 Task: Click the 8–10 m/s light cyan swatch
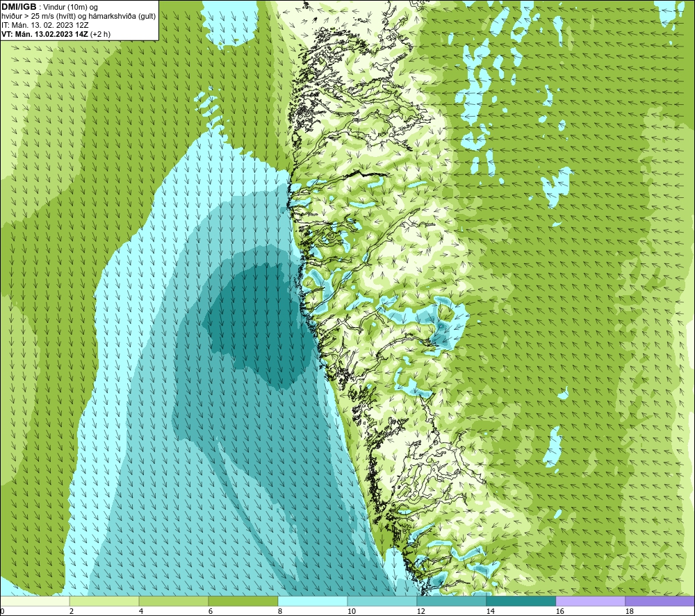point(313,601)
